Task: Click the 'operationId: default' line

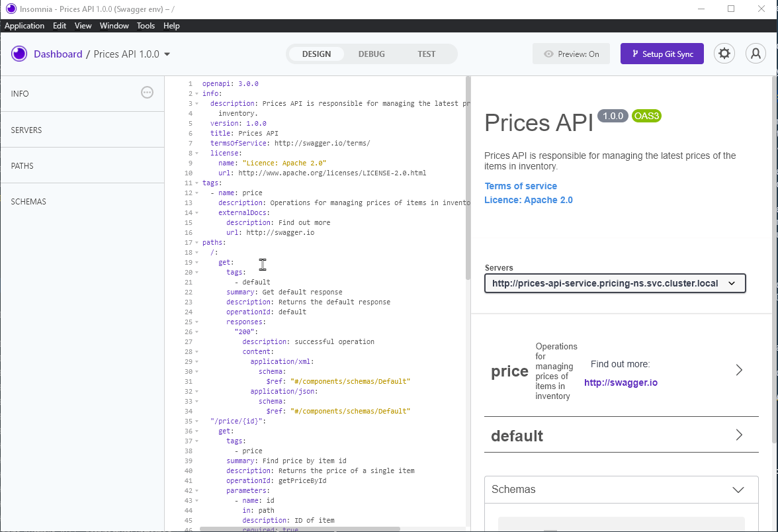Action: [x=267, y=312]
